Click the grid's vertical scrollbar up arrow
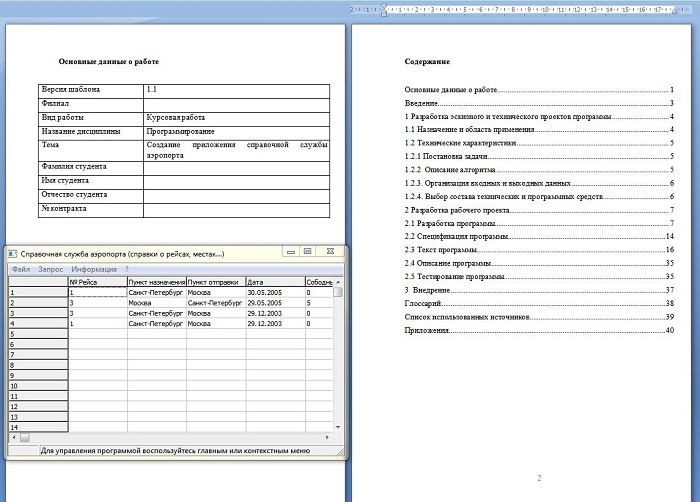Viewport: 700px width, 502px height. 338,282
